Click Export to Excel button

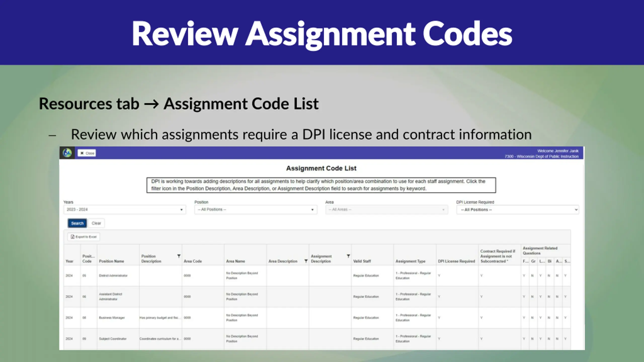coord(84,237)
